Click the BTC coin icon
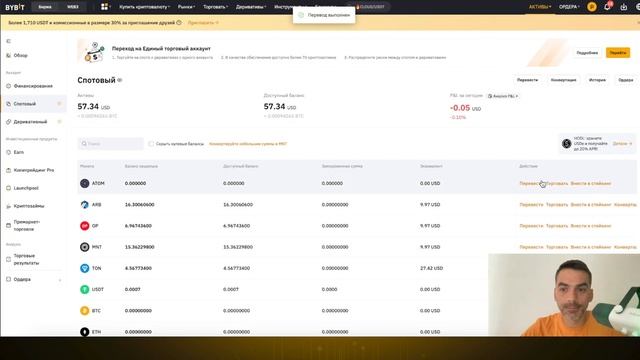Screen dimensions: 640x360 click(84, 311)
